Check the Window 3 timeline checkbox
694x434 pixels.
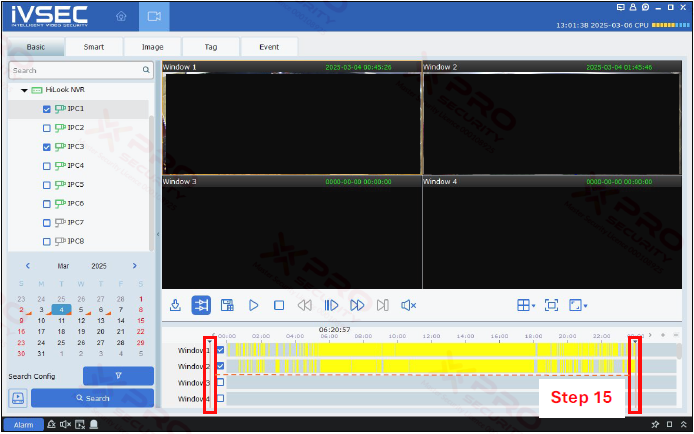coord(220,382)
